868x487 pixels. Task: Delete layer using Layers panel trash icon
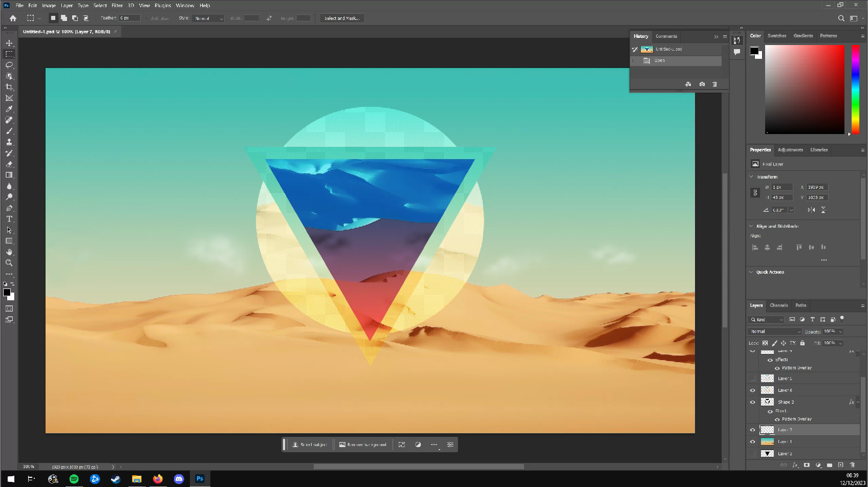(852, 465)
